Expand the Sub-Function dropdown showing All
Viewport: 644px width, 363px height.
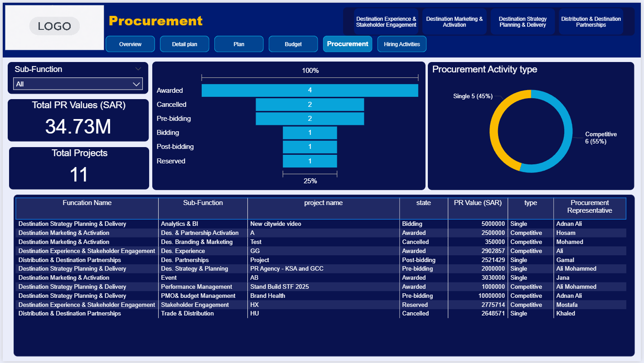point(78,84)
